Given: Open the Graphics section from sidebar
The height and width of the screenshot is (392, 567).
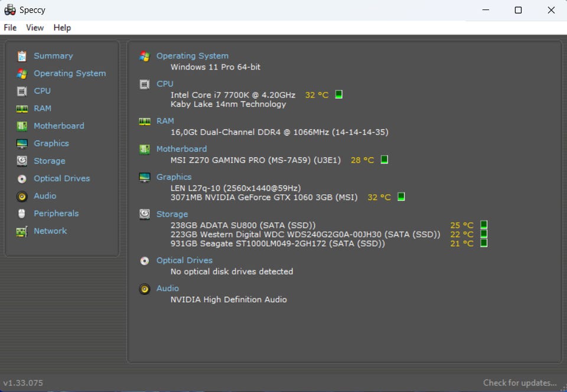Looking at the screenshot, I should click(51, 143).
